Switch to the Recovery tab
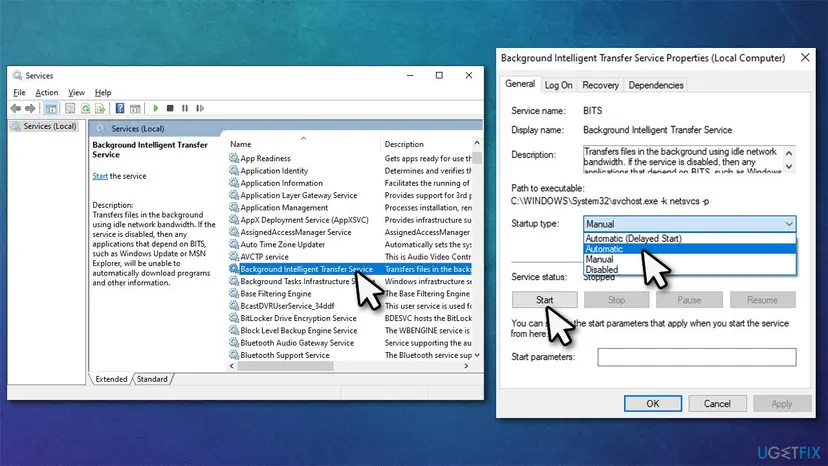This screenshot has height=466, width=828. [600, 85]
